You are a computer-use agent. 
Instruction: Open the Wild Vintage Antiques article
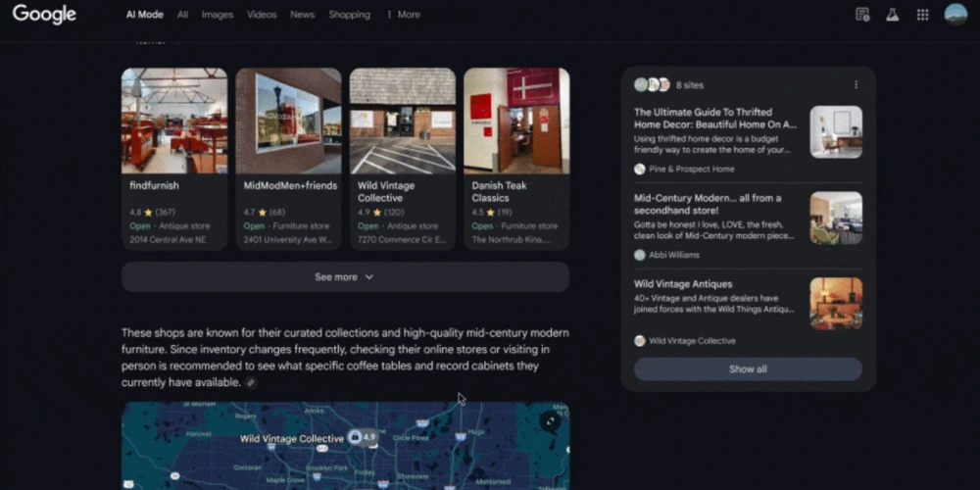tap(683, 284)
